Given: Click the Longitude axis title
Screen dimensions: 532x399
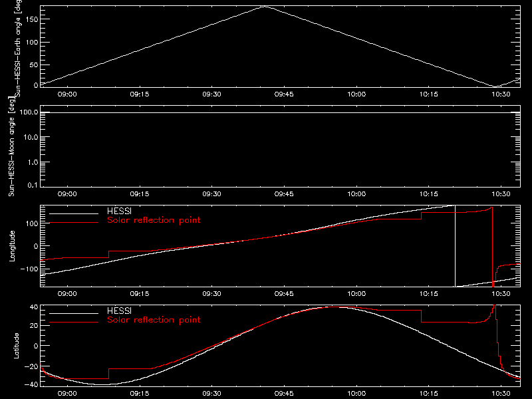Looking at the screenshot, I should pyautogui.click(x=12, y=246).
